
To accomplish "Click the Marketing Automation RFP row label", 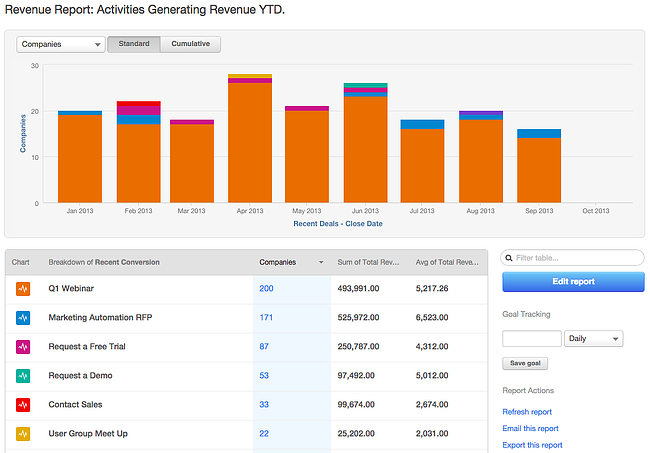I will [100, 317].
